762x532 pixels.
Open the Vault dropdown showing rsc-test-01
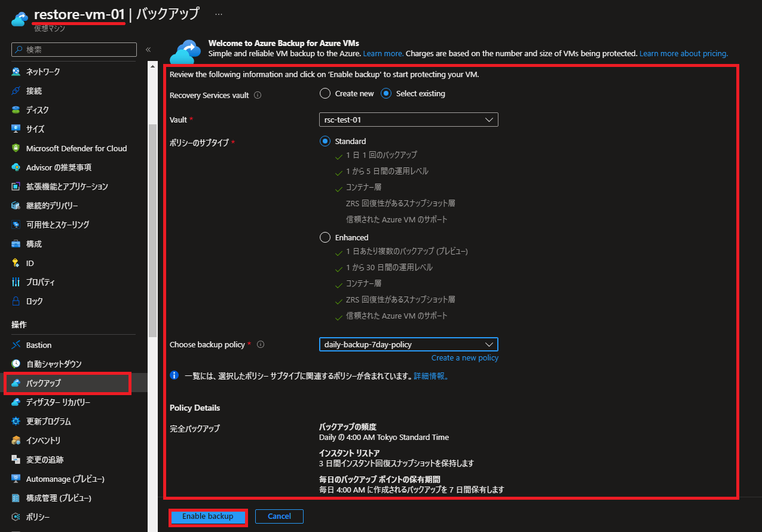(x=409, y=120)
